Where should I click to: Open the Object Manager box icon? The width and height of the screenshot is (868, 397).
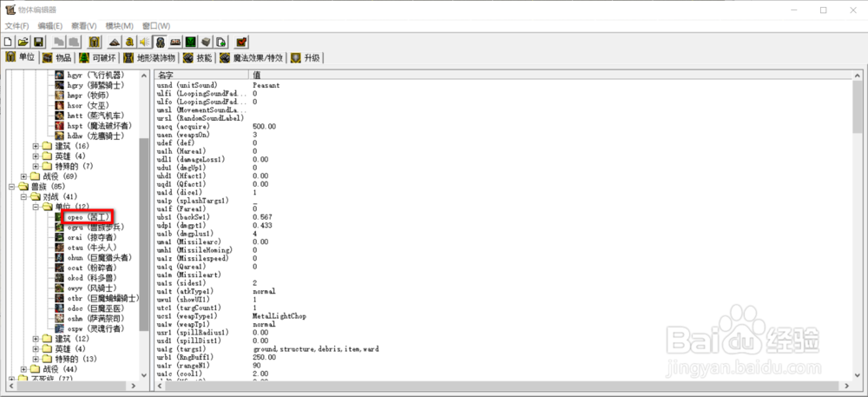tap(206, 42)
